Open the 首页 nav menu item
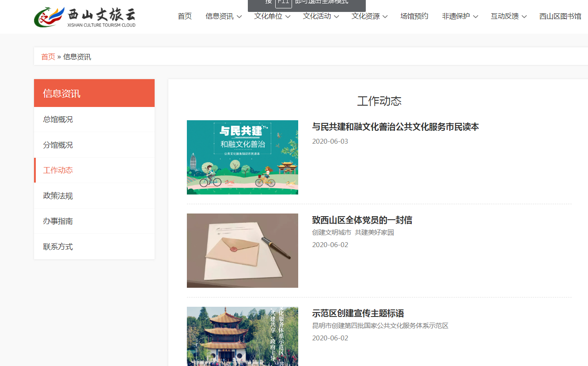Image resolution: width=588 pixels, height=366 pixels. pyautogui.click(x=185, y=16)
